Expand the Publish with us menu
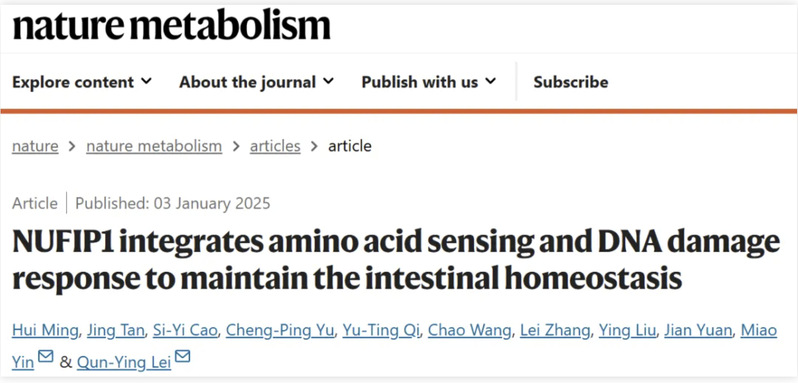 click(x=429, y=82)
